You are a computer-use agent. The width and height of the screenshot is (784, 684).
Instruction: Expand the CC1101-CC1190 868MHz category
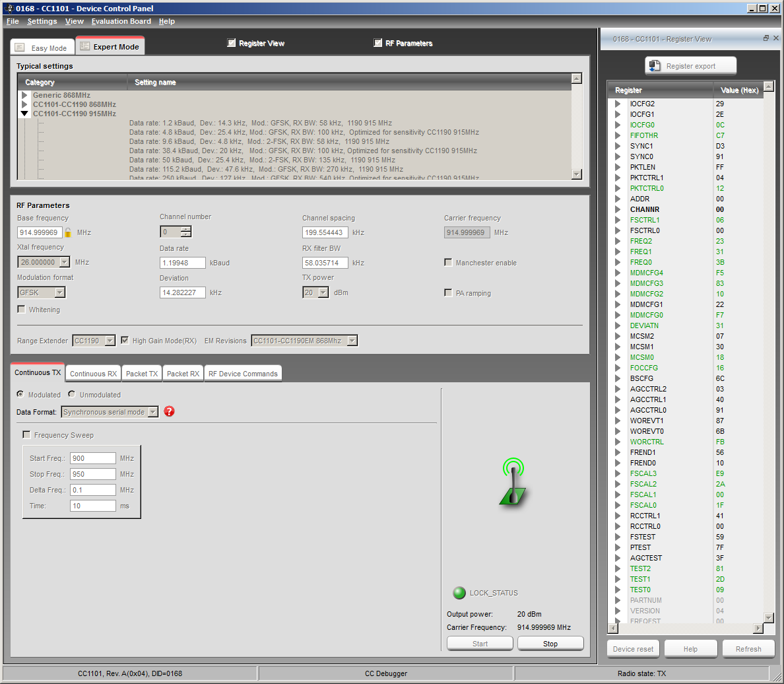(24, 104)
